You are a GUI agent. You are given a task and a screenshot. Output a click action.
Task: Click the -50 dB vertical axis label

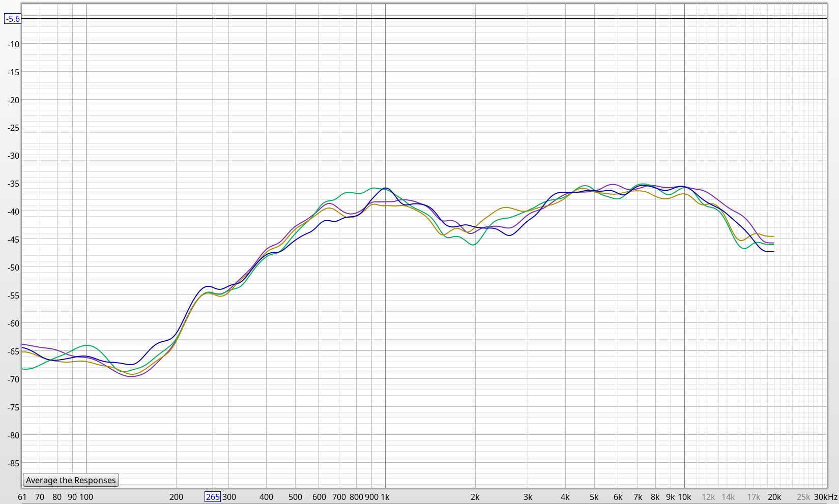tap(14, 268)
